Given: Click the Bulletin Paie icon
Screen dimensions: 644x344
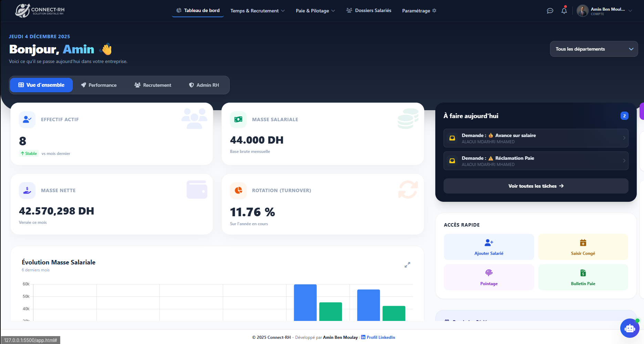Looking at the screenshot, I should [x=583, y=273].
